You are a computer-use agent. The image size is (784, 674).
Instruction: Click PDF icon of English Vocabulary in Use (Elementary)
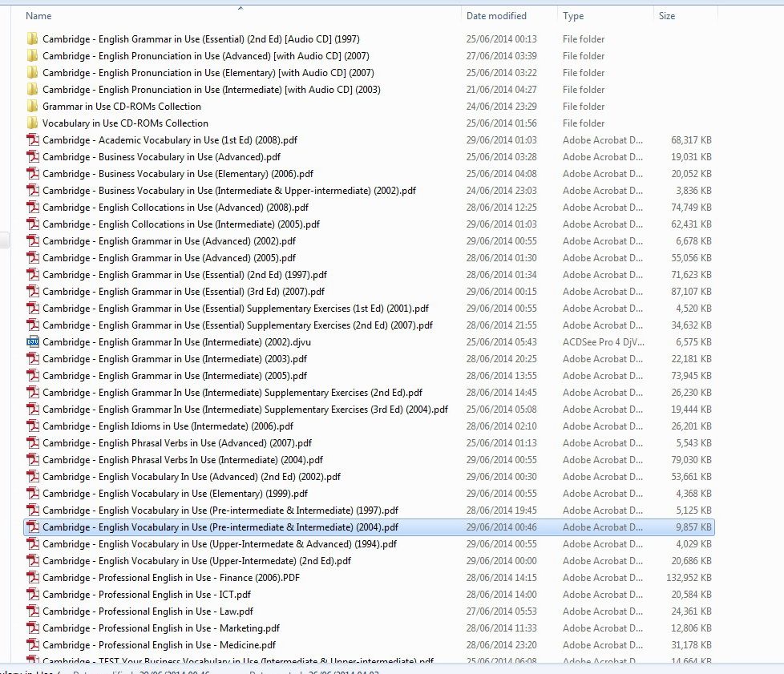point(33,494)
